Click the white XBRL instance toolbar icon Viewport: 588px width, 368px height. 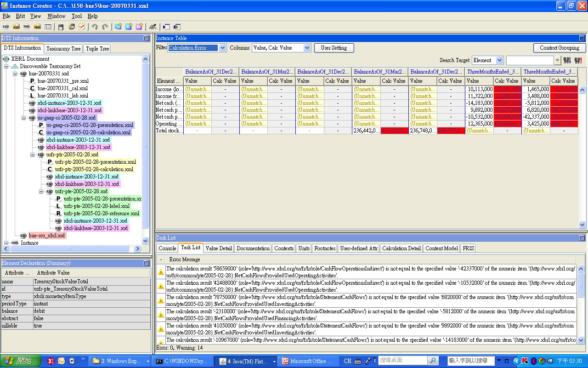(27, 27)
